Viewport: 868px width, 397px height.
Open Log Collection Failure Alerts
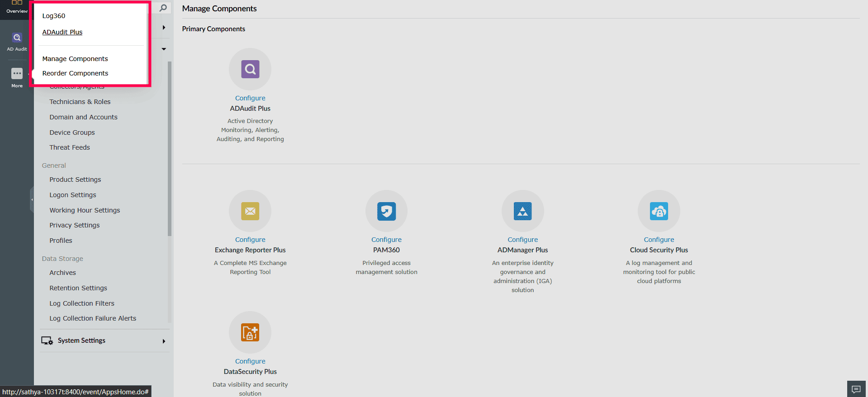pyautogui.click(x=93, y=318)
